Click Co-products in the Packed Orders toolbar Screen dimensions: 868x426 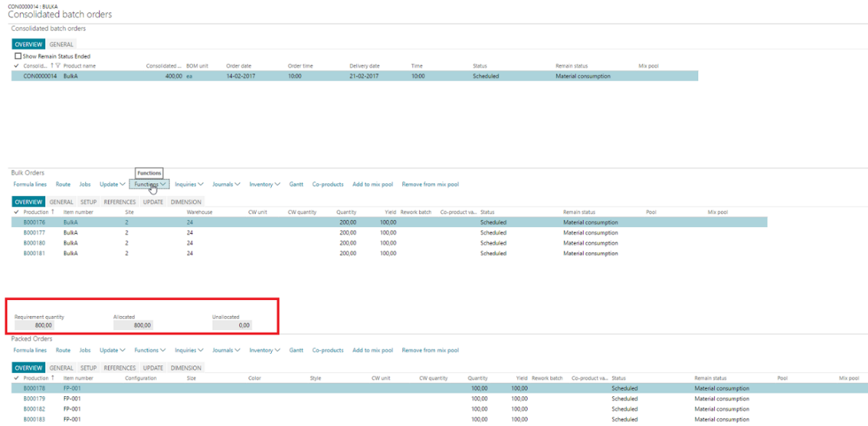[328, 350]
